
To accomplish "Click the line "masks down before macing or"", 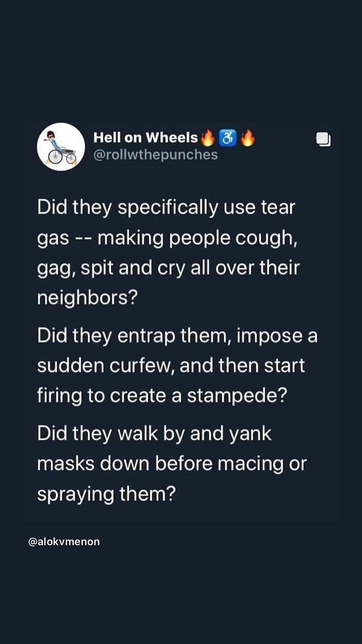I will [x=172, y=464].
